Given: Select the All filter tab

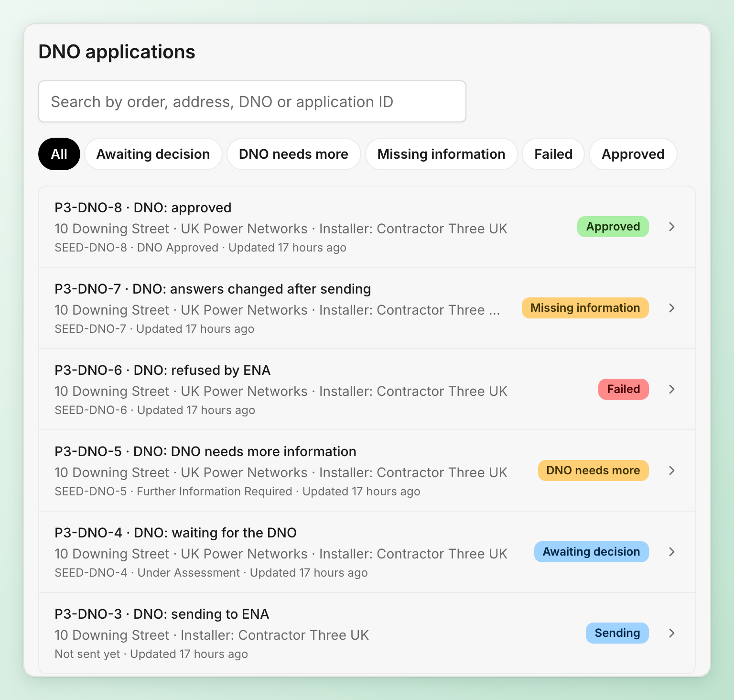Looking at the screenshot, I should [x=59, y=154].
